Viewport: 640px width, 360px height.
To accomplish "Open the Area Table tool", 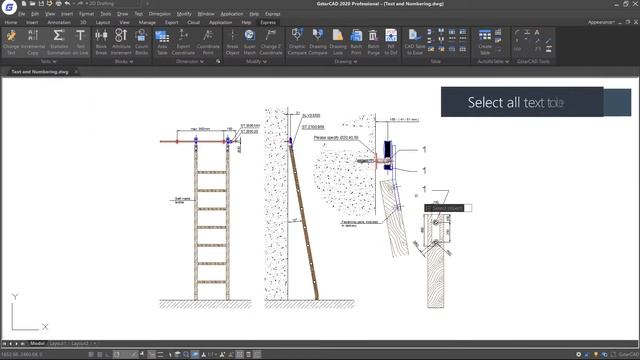I will [x=162, y=42].
